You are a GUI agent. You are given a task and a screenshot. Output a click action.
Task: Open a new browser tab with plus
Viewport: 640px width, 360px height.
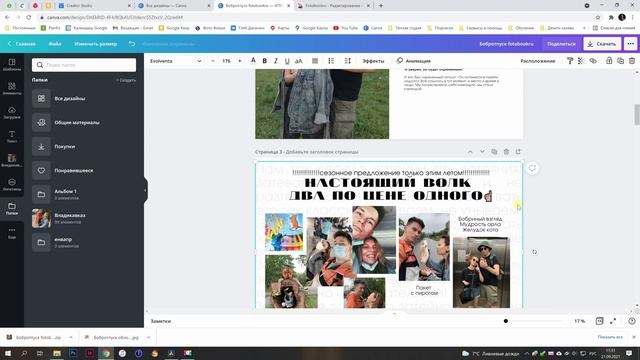tap(381, 6)
